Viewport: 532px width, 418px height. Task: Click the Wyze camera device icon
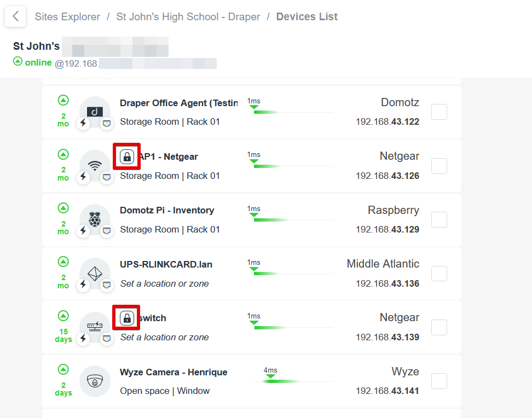coord(95,381)
